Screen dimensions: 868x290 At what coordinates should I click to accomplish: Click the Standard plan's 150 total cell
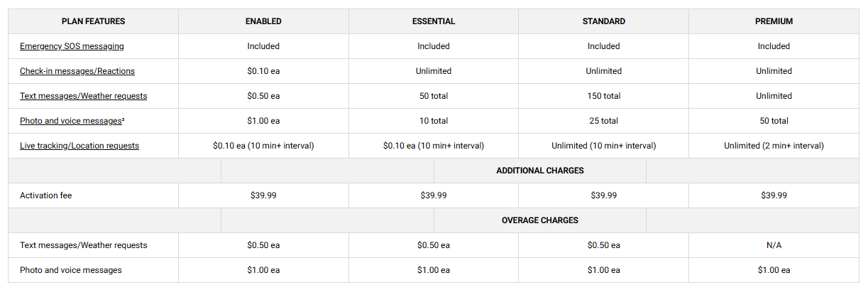[x=604, y=96]
